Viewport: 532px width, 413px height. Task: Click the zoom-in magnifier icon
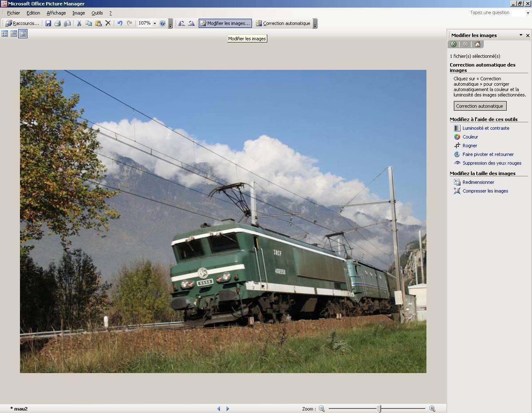click(432, 409)
